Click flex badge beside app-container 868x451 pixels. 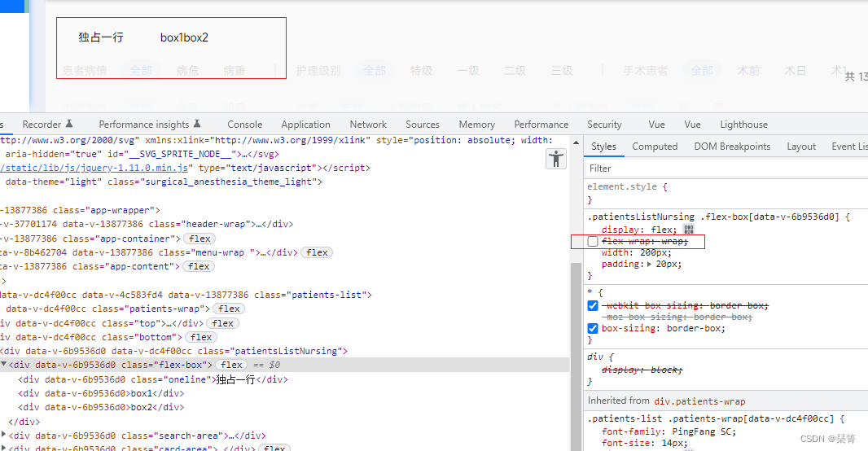199,239
